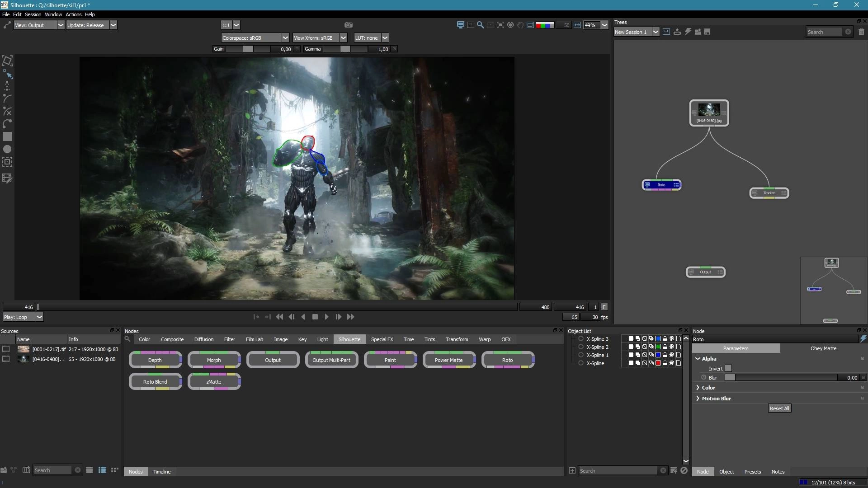Open the Session menu

coord(33,14)
